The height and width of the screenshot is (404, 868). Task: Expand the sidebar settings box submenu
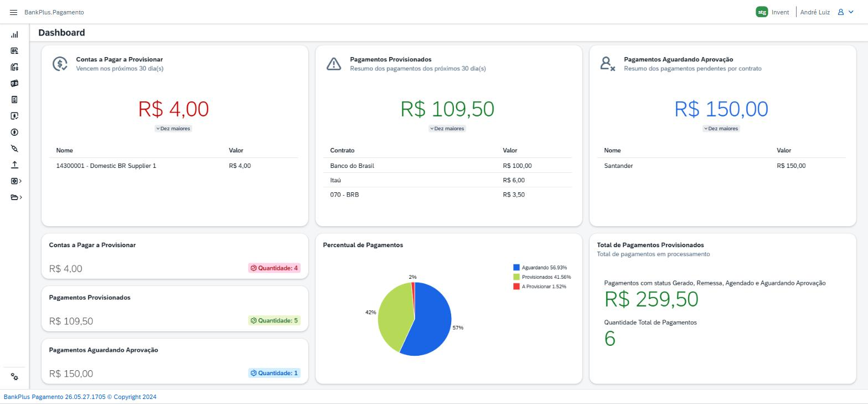pos(16,181)
